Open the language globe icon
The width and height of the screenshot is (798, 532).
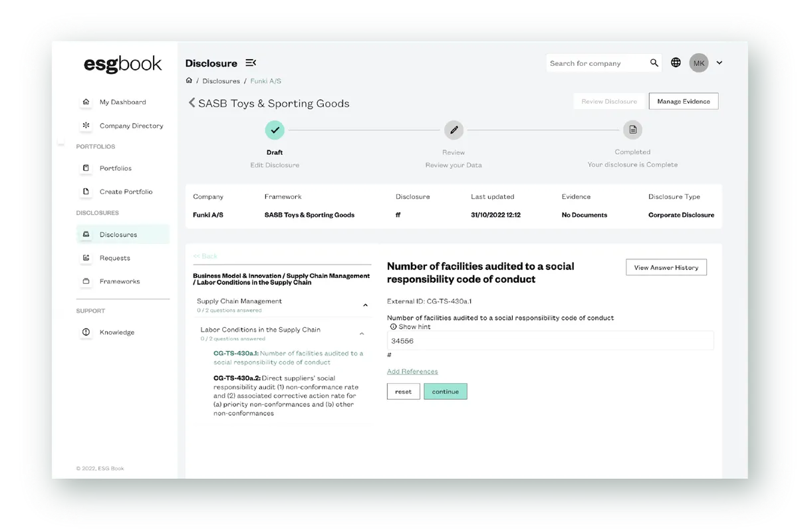(x=676, y=63)
